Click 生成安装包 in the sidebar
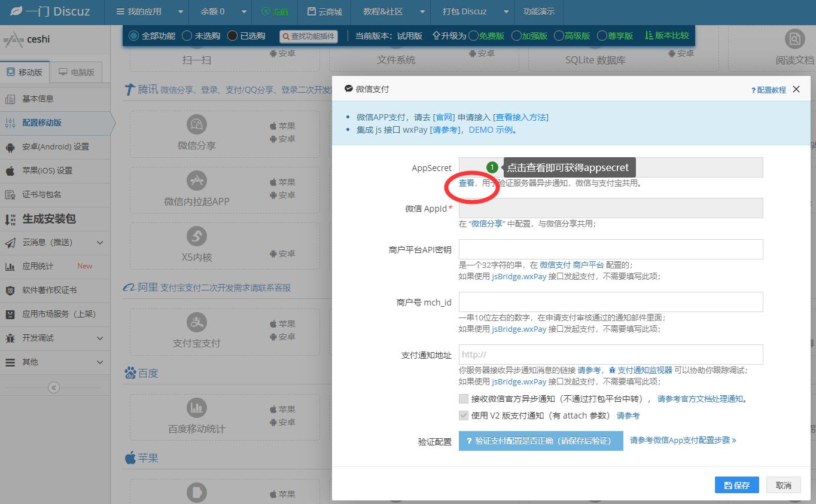Image resolution: width=816 pixels, height=504 pixels. click(x=55, y=219)
